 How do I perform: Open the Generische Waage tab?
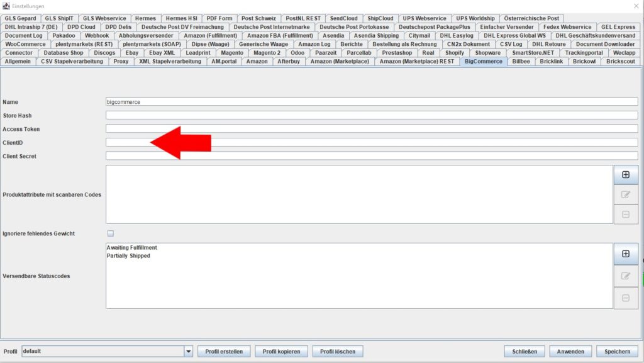(264, 44)
